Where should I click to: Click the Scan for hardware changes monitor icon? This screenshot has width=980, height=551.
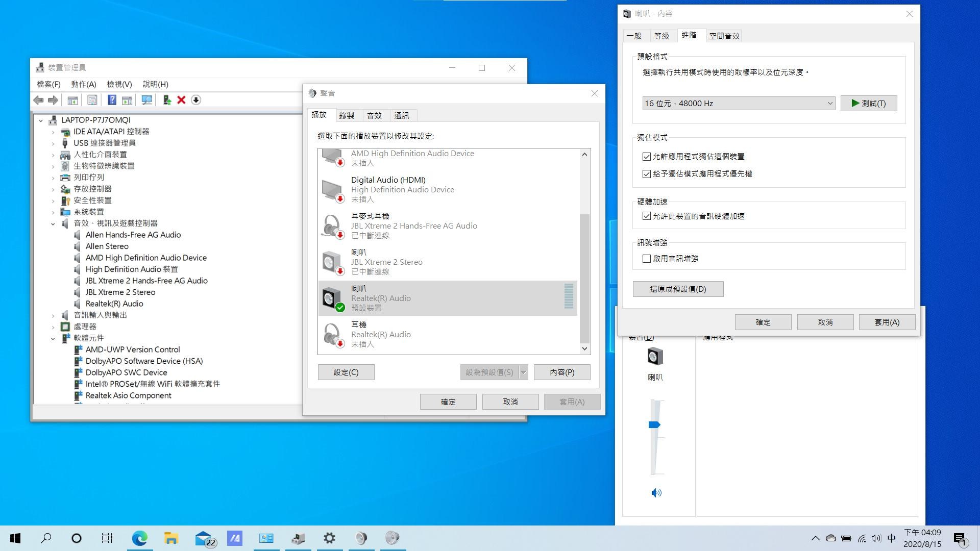tap(146, 100)
